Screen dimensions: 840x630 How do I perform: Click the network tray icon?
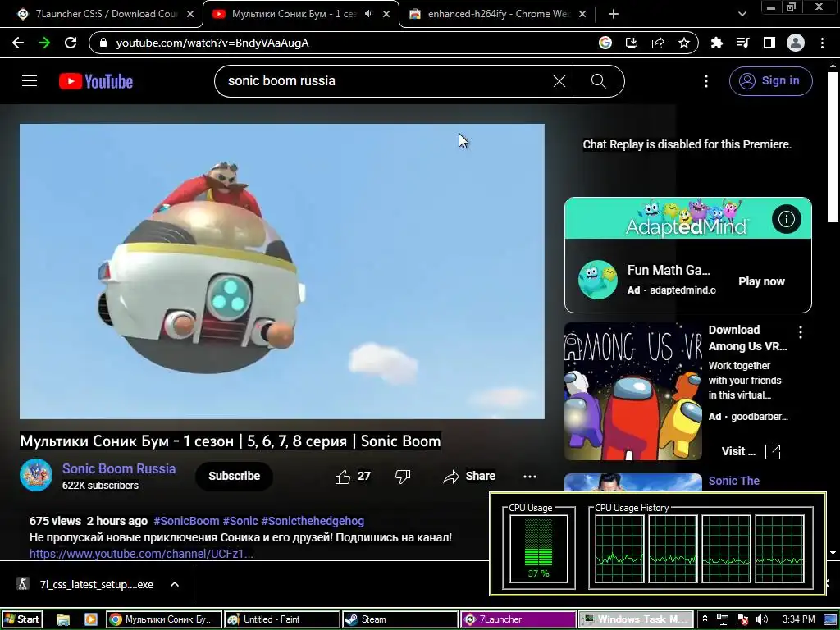[x=723, y=620]
